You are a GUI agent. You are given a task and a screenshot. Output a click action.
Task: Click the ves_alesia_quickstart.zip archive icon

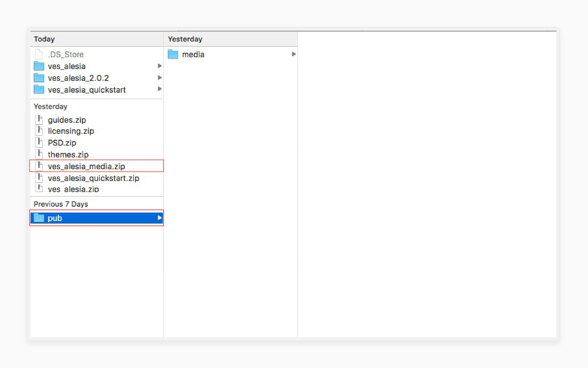(39, 178)
